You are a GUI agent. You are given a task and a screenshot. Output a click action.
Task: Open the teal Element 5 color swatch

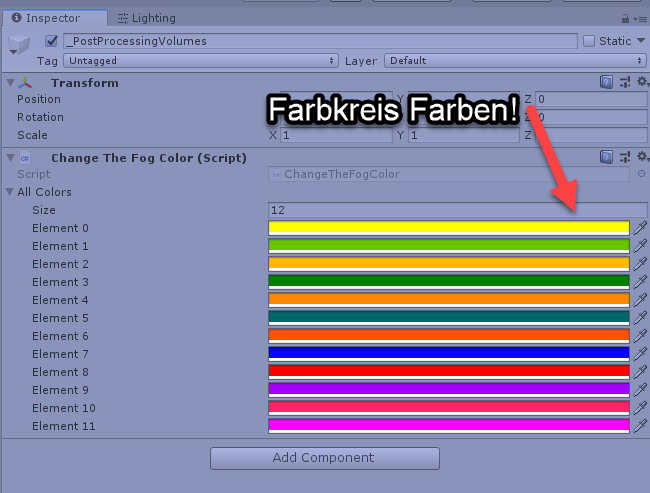(449, 318)
